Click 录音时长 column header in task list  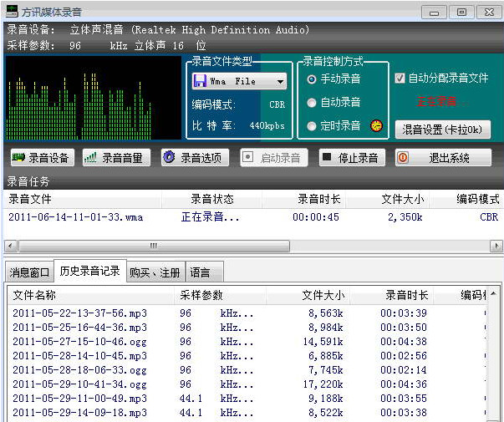point(304,199)
